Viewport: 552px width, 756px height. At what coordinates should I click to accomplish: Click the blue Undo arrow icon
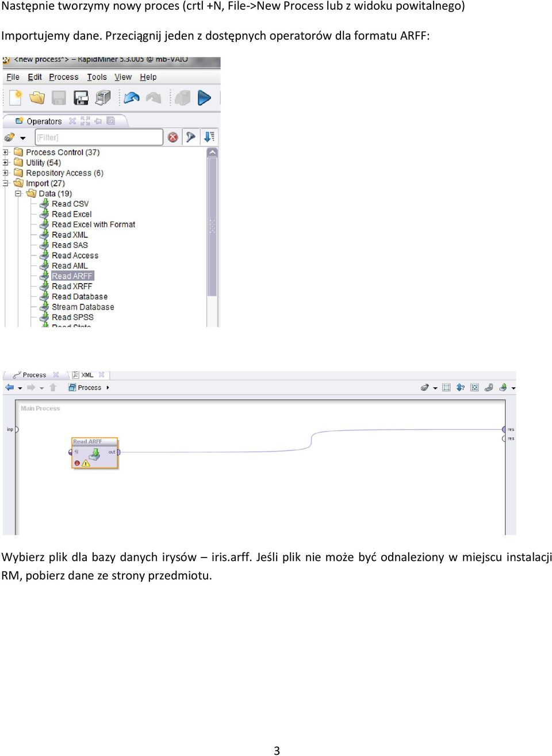(x=132, y=98)
